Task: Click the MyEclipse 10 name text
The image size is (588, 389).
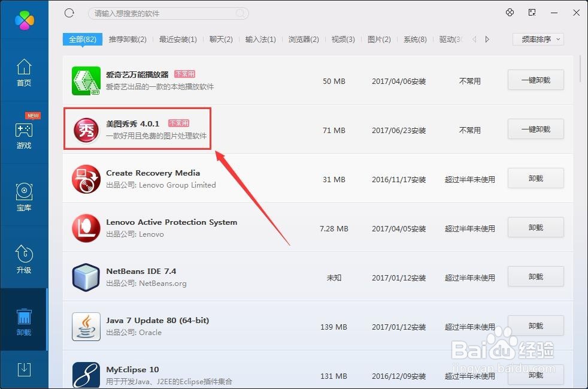Action: (132, 369)
